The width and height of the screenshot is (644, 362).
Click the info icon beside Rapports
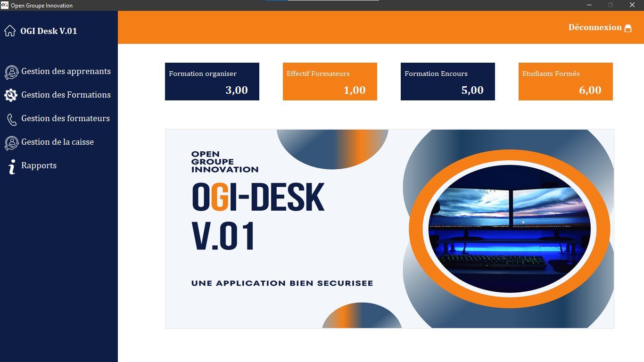[12, 166]
